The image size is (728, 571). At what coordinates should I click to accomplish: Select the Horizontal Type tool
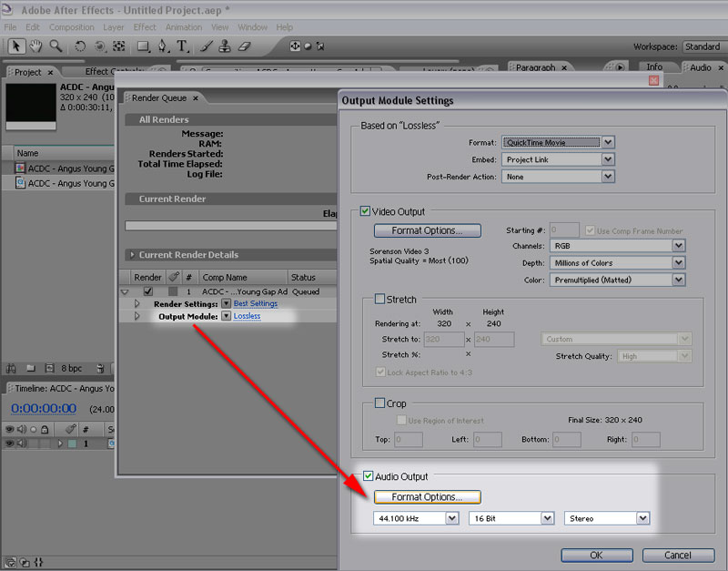182,46
